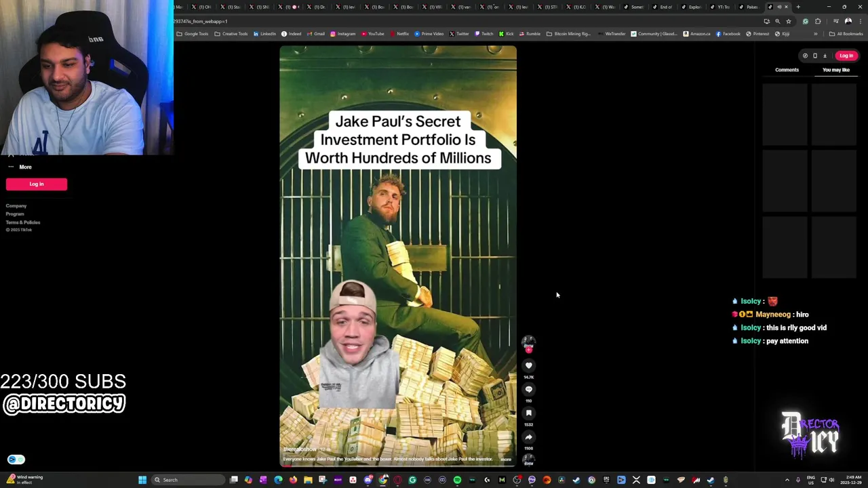
Task: Like the video with the heart icon
Action: click(x=529, y=365)
